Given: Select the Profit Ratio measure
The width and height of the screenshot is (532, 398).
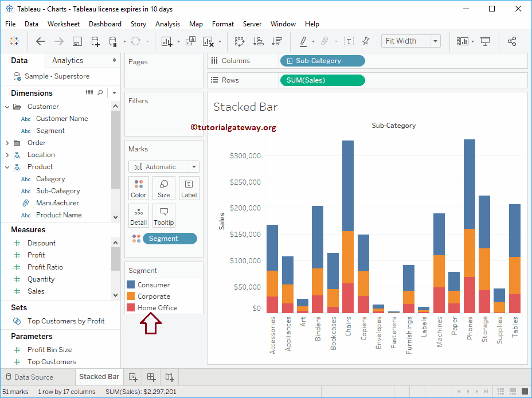Looking at the screenshot, I should pyautogui.click(x=45, y=267).
